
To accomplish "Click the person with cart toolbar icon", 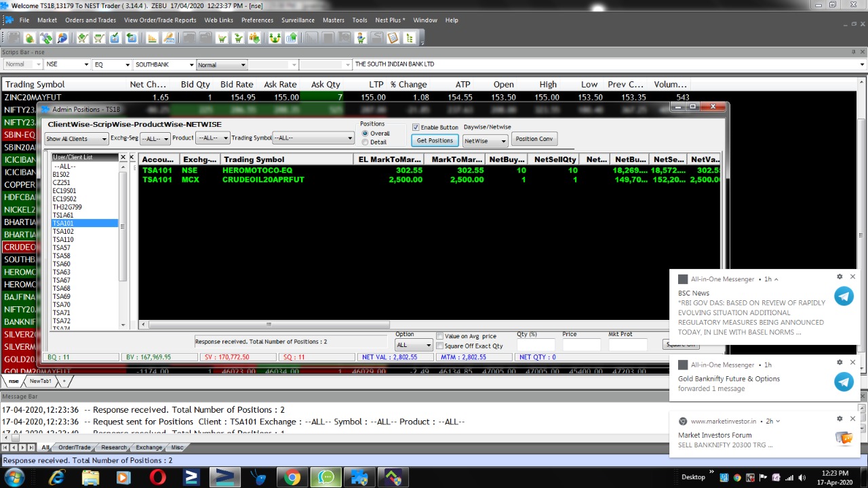I will (x=359, y=39).
